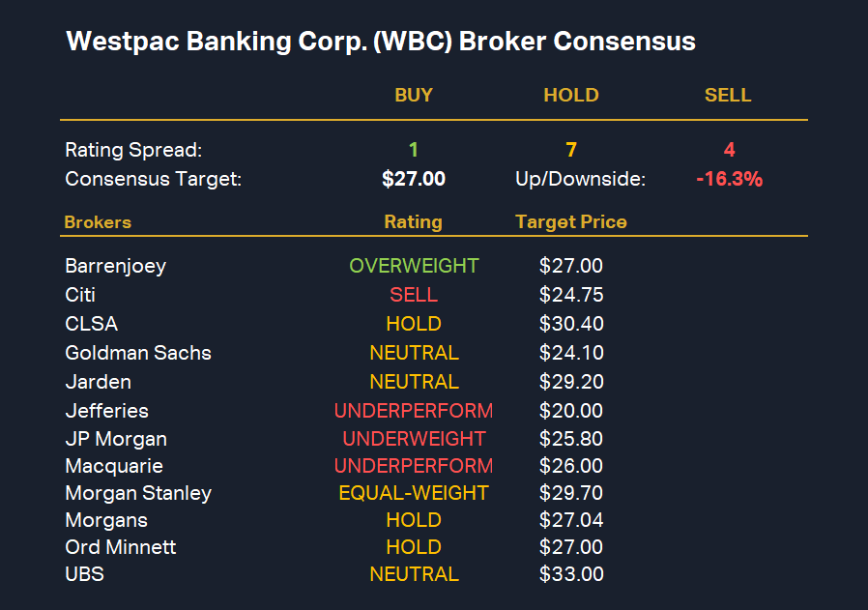Click the UBS $33.00 target price
Screen dimensions: 868x610
point(571,574)
